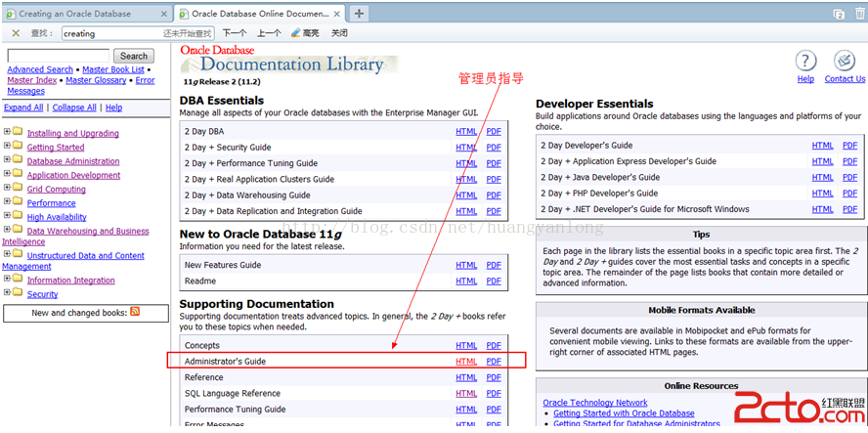
Task: Open the Master Book List link
Action: coord(113,69)
